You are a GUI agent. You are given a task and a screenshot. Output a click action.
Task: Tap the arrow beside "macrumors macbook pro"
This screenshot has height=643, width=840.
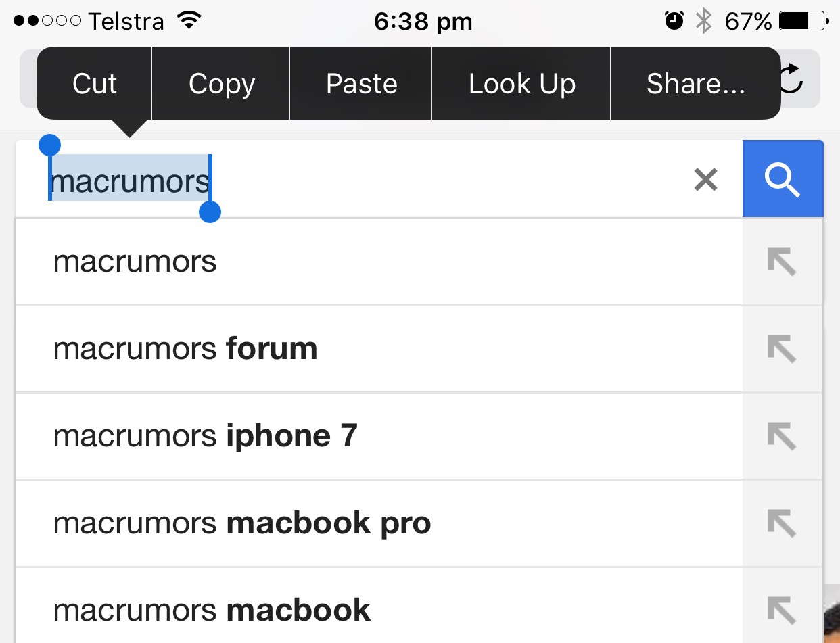pos(782,523)
